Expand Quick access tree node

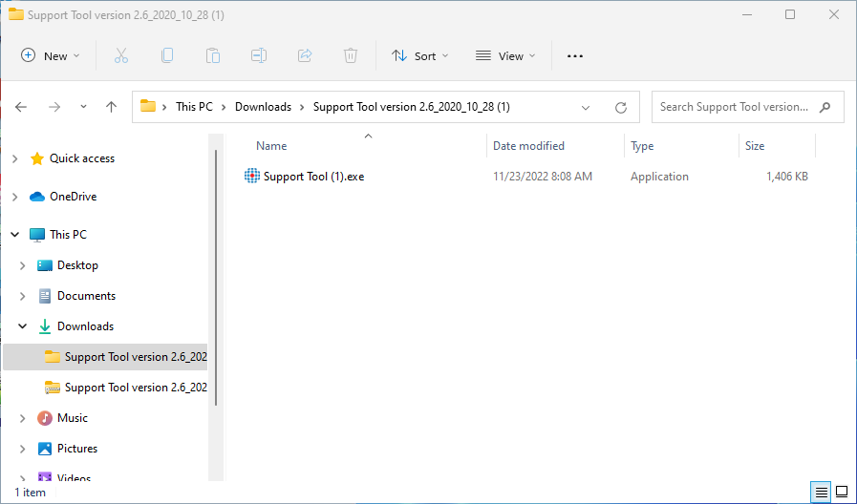click(15, 158)
